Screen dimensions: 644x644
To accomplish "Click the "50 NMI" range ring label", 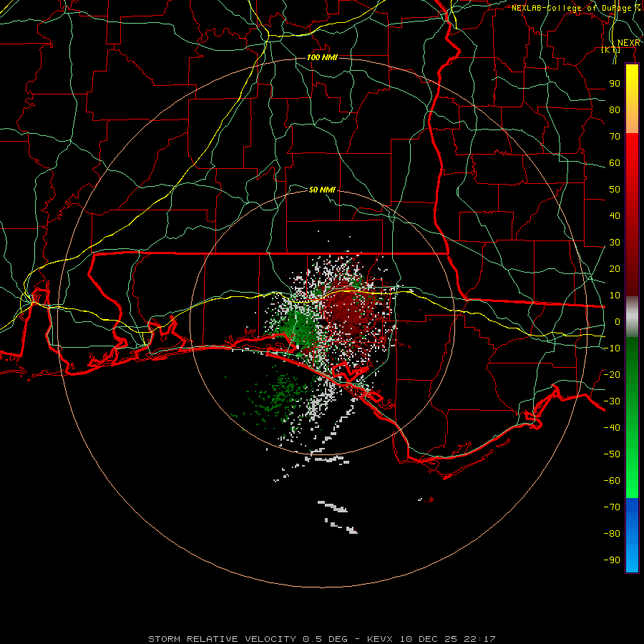I will 322,190.
